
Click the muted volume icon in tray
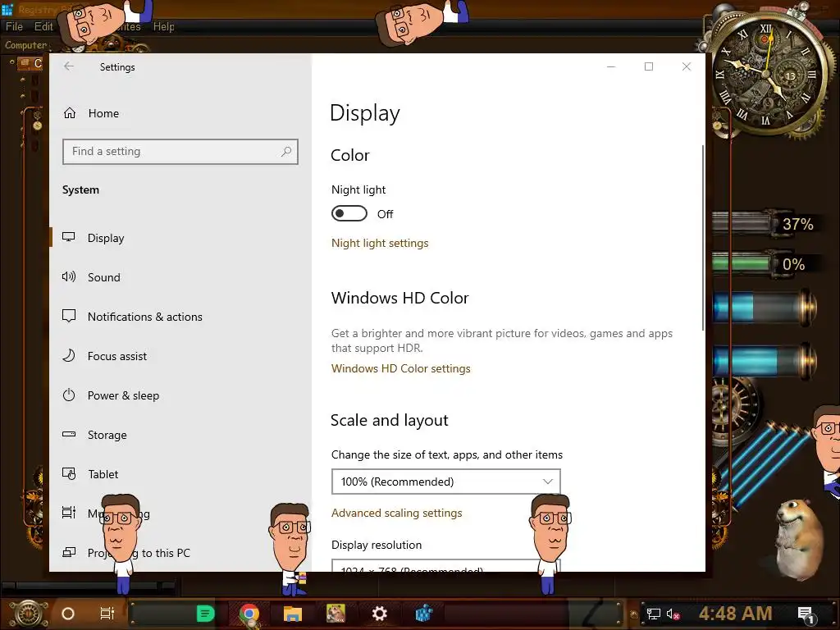pos(673,614)
